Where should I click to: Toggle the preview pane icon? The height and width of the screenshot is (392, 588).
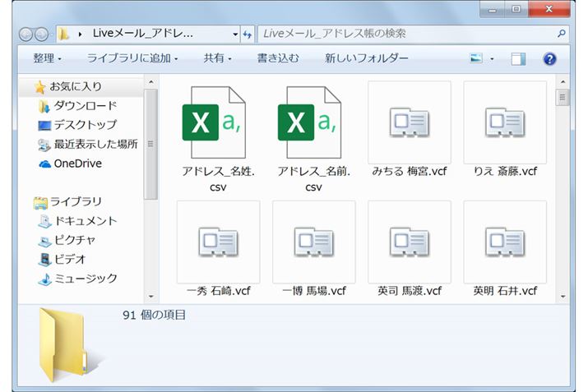pos(518,59)
